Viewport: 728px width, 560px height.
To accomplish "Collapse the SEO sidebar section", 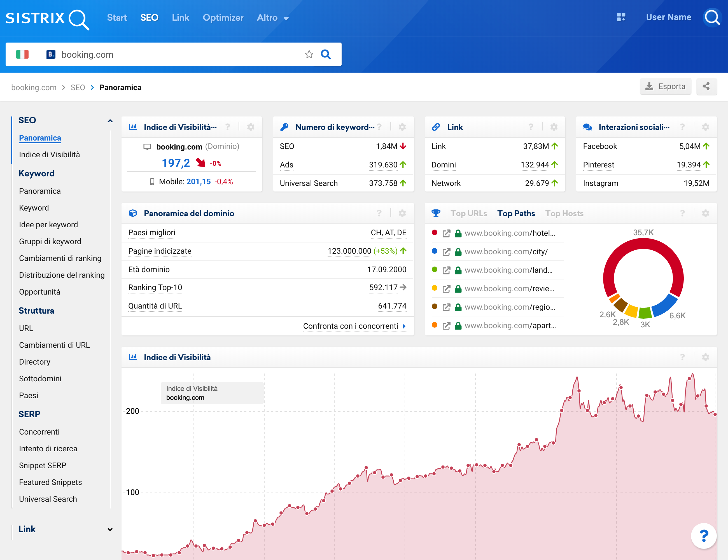I will (x=110, y=121).
